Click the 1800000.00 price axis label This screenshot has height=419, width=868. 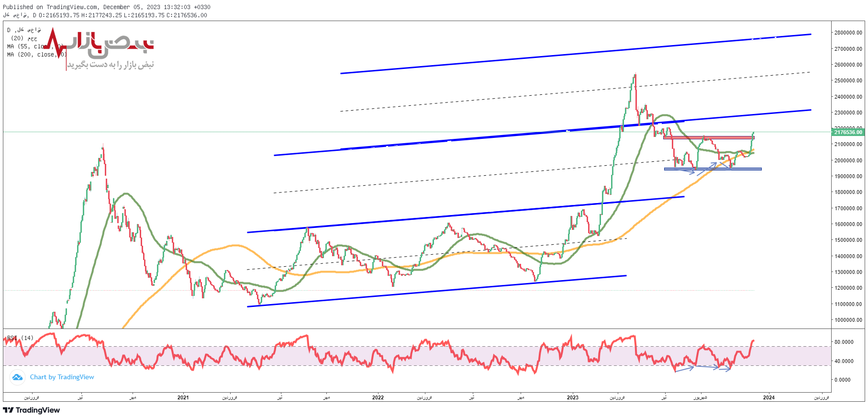[848, 192]
